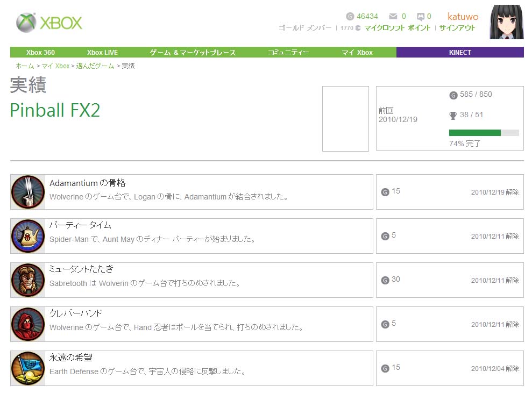Click the ホーム breadcrumb link

[x=25, y=66]
